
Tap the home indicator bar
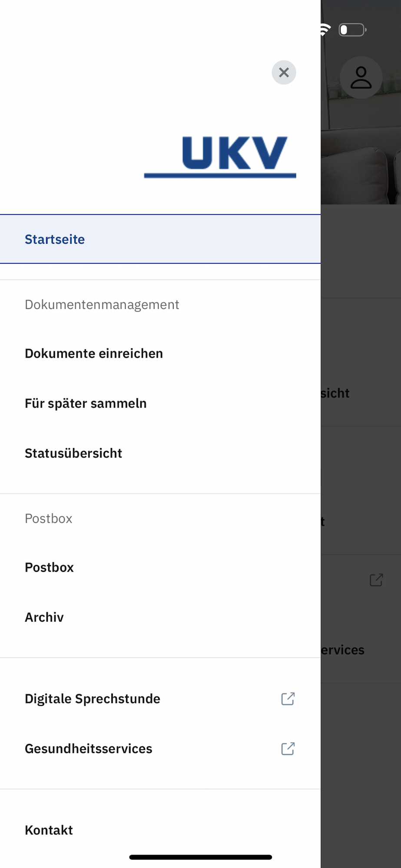click(200, 857)
